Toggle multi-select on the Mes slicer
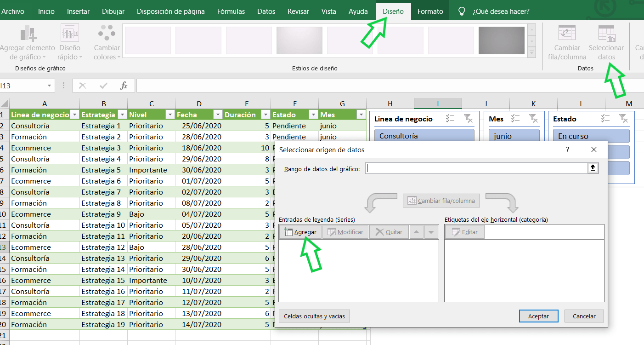Image resolution: width=644 pixels, height=345 pixels. pos(515,119)
